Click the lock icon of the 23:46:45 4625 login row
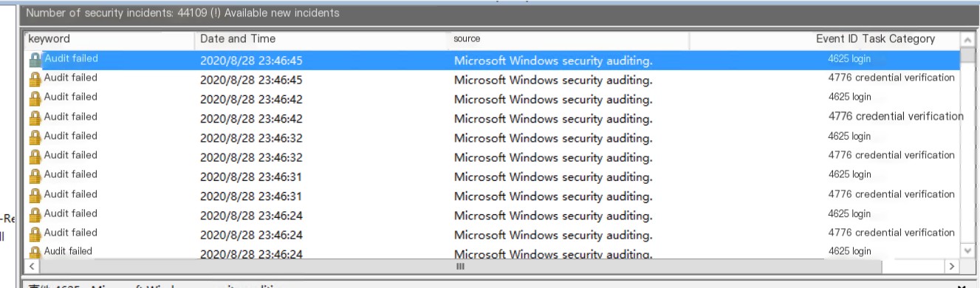980x288 pixels. [x=35, y=60]
